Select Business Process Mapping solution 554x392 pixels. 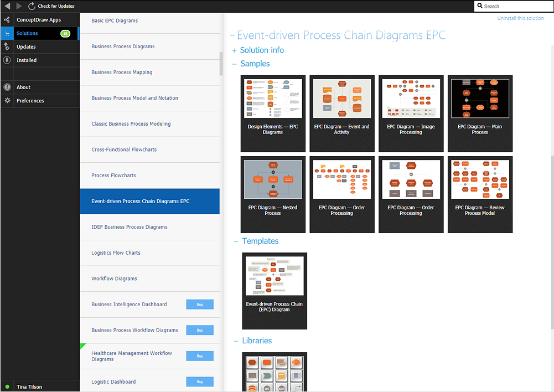tap(150, 73)
